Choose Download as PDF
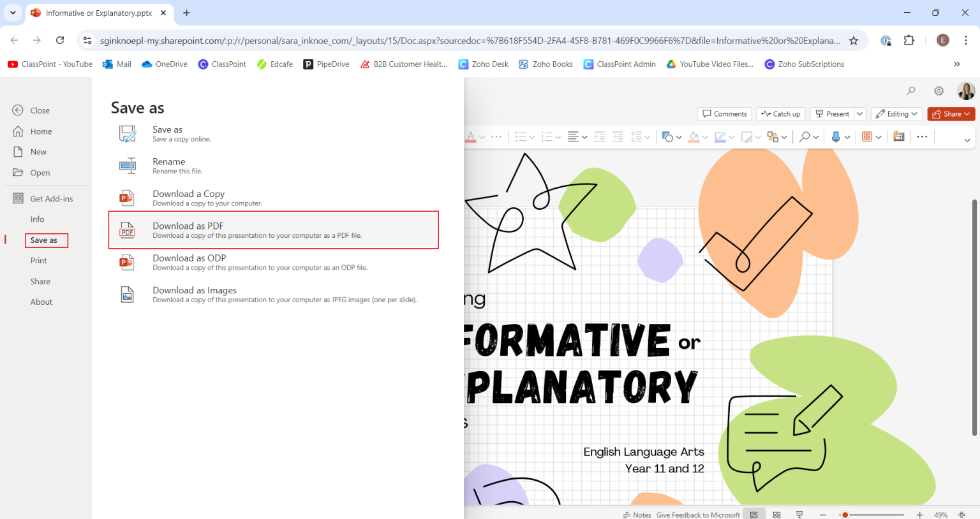This screenshot has height=519, width=980. point(273,230)
